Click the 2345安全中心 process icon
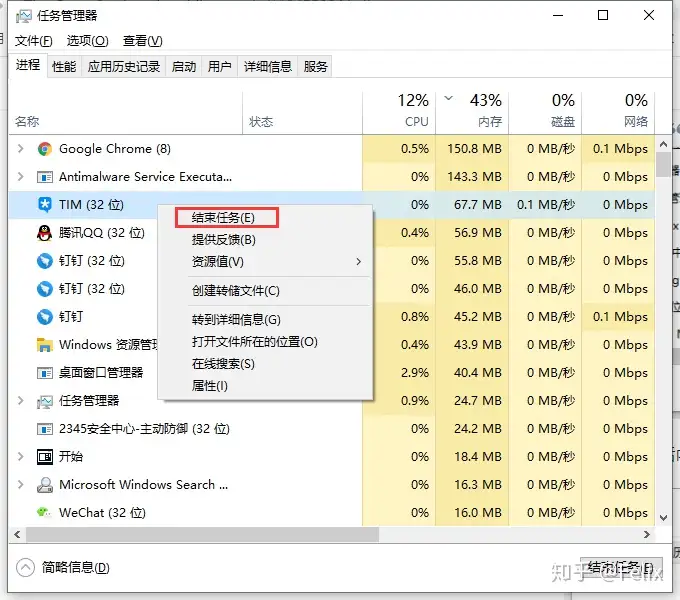680x600 pixels. coord(45,429)
